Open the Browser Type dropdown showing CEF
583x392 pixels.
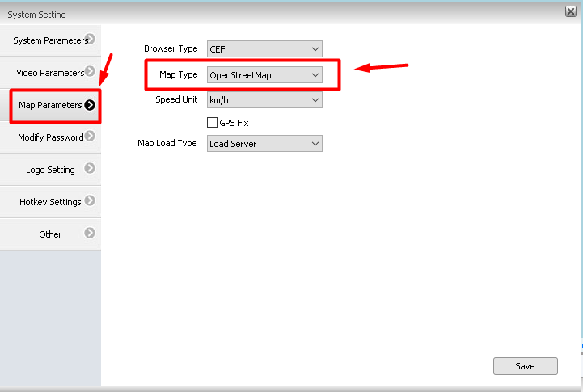264,49
